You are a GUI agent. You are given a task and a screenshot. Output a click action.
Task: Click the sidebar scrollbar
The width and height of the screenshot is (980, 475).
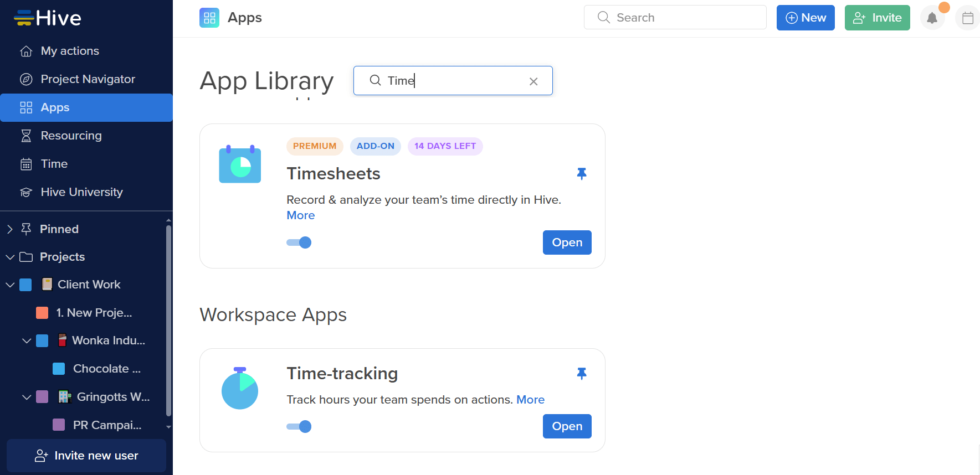[x=168, y=321]
